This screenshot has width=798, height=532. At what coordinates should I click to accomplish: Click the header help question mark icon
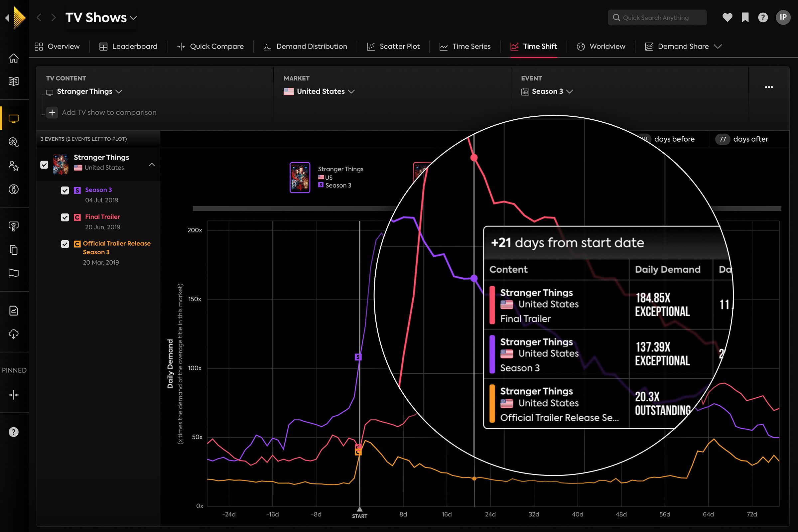tap(763, 17)
